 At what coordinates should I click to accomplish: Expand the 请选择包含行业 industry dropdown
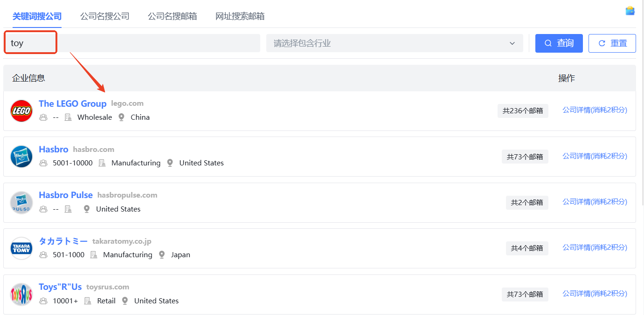click(x=395, y=43)
